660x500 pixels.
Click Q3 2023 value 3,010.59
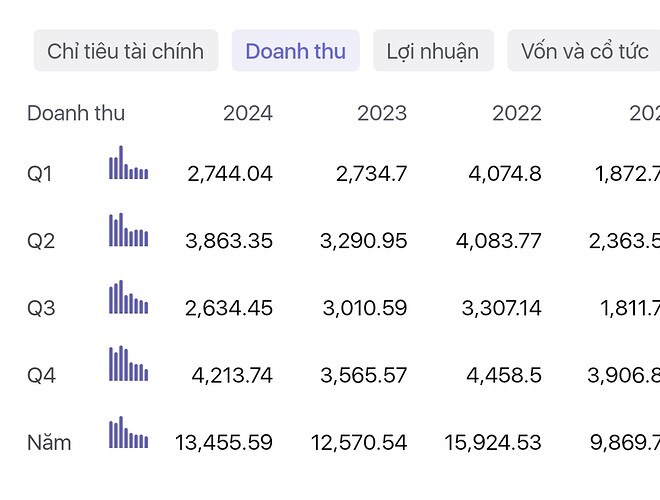[364, 308]
